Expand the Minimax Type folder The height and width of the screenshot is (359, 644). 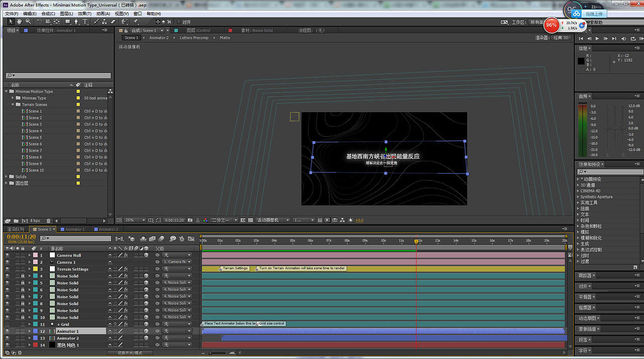pyautogui.click(x=13, y=98)
